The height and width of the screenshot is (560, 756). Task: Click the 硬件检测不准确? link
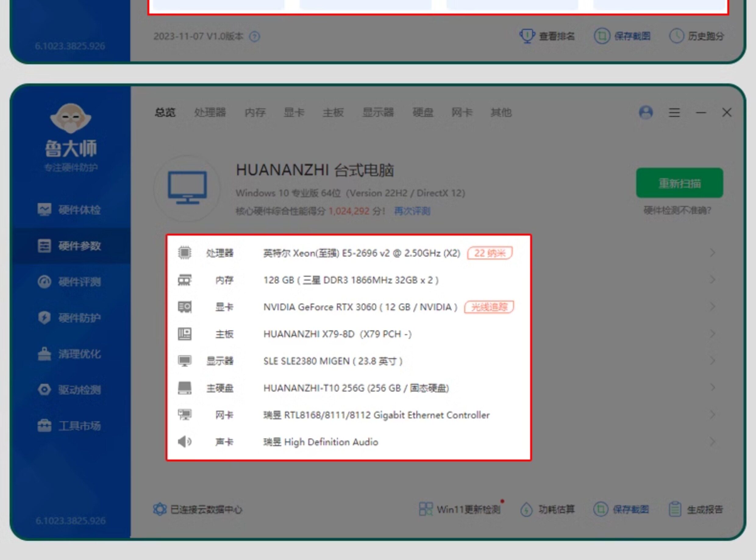677,210
